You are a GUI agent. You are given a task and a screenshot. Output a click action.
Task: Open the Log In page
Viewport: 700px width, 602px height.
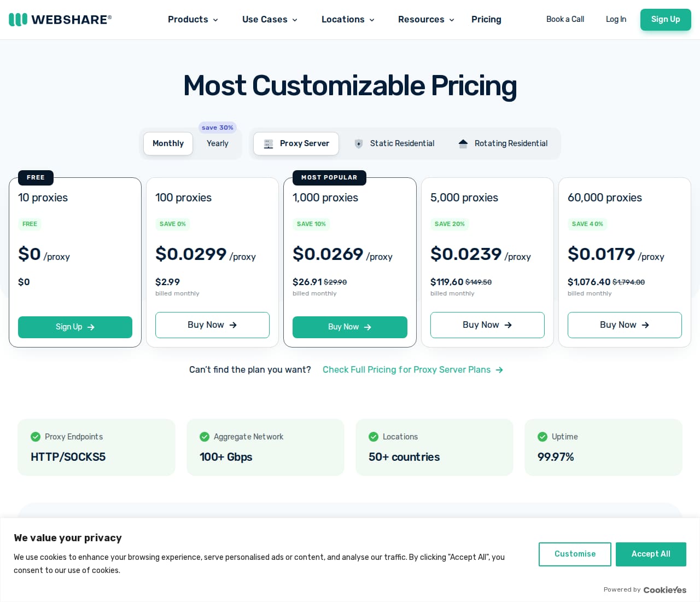tap(616, 19)
